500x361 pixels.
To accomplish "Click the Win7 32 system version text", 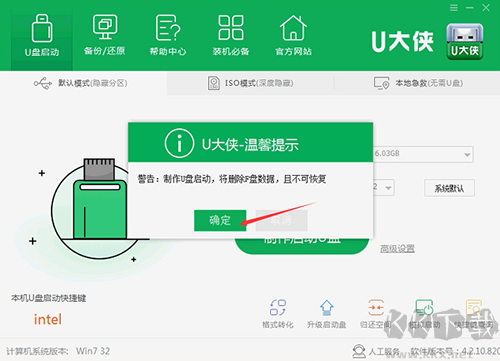I will click(93, 351).
